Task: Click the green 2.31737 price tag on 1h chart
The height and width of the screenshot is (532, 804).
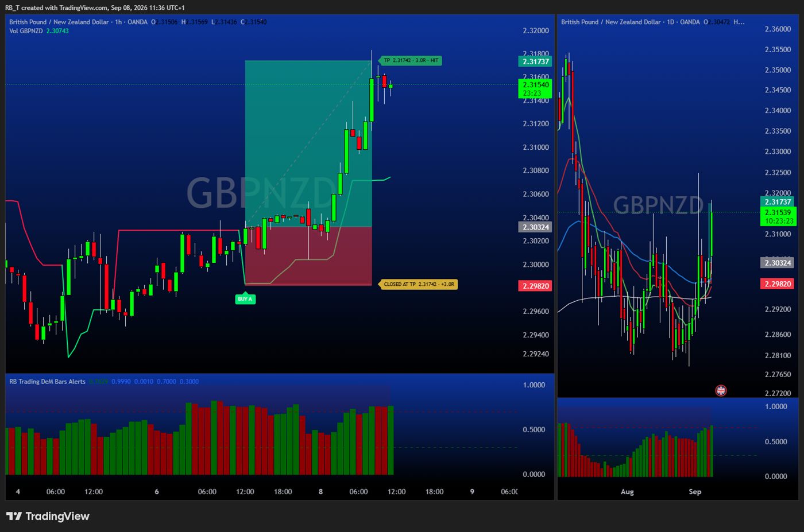Action: click(x=536, y=61)
